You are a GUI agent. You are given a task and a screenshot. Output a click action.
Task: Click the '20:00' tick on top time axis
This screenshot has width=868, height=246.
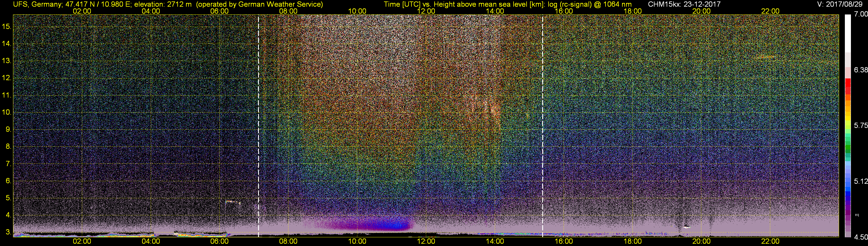(702, 11)
